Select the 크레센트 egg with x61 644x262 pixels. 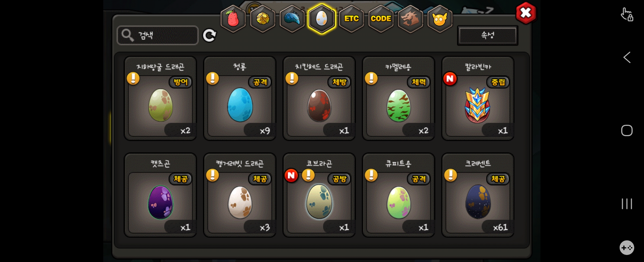pyautogui.click(x=478, y=195)
